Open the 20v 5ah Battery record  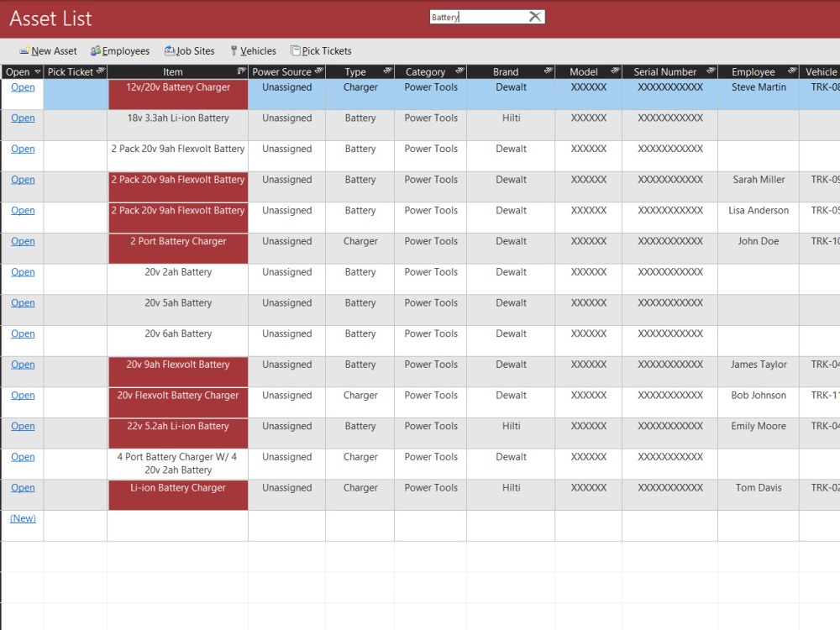[x=23, y=303]
